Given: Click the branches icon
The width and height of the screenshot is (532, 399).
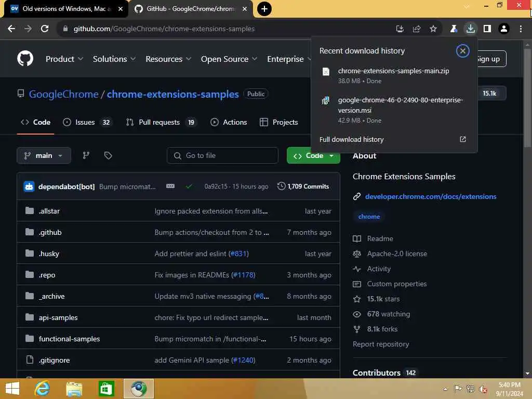Looking at the screenshot, I should click(x=86, y=155).
